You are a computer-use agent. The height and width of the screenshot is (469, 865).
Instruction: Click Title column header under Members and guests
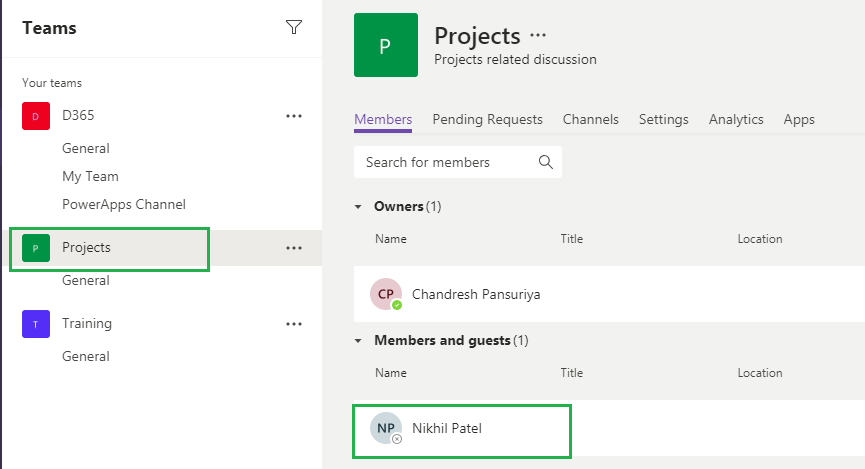click(572, 373)
